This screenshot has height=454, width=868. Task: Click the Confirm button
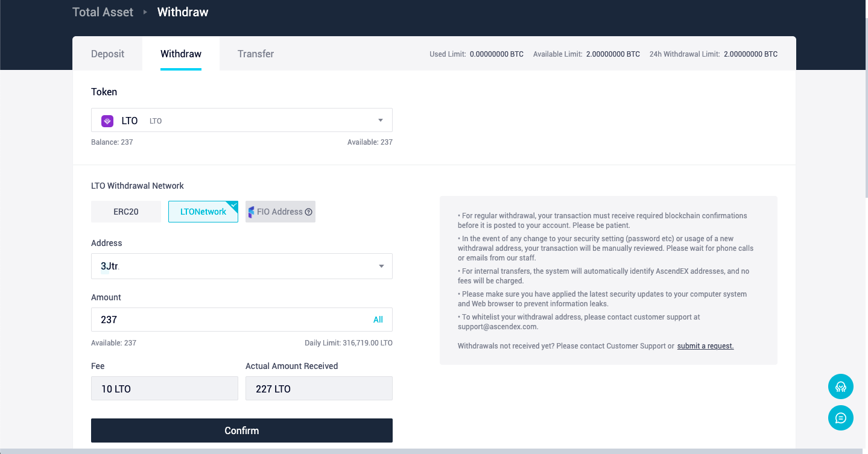click(x=242, y=430)
